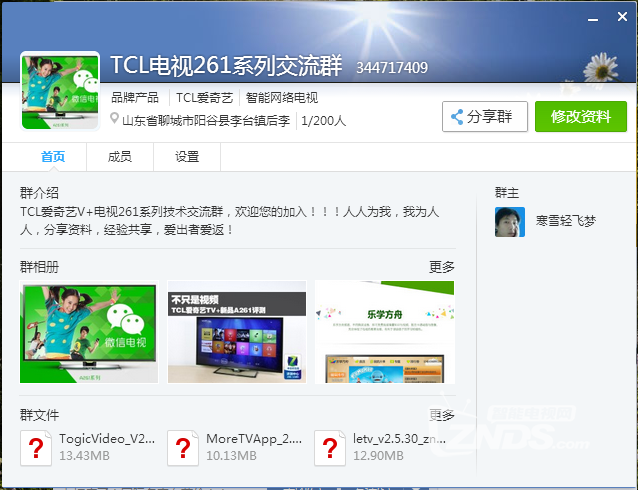The image size is (638, 490).
Task: Minimize the group profile window
Action: click(593, 18)
